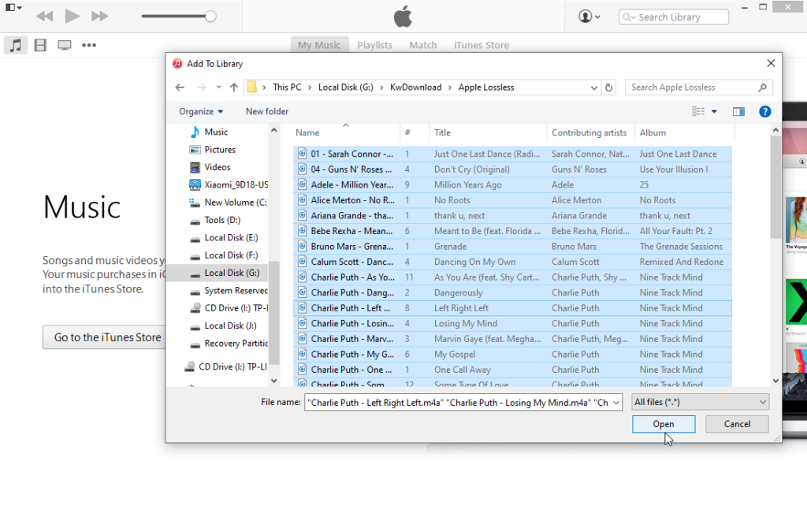Screen dimensions: 807x532
Task: Switch to the Playlists tab
Action: point(374,45)
